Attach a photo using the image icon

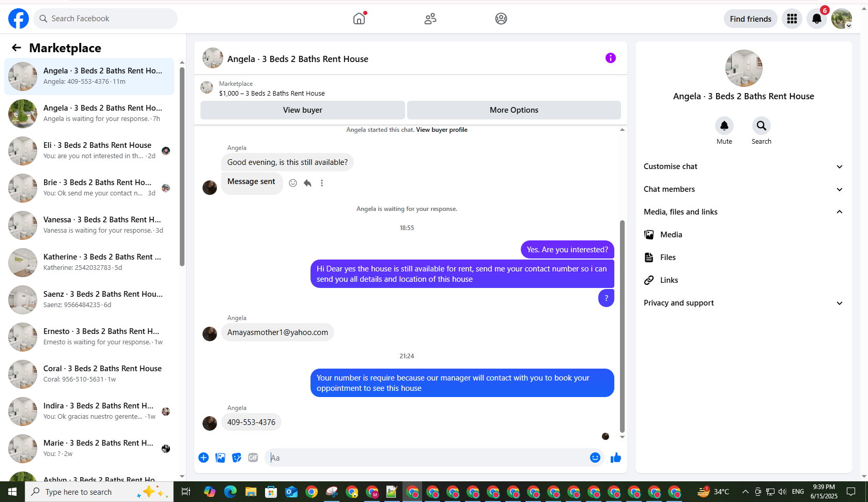220,458
